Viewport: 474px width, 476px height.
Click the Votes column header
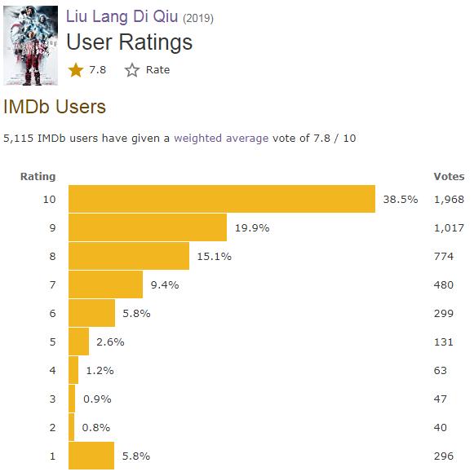pyautogui.click(x=449, y=176)
